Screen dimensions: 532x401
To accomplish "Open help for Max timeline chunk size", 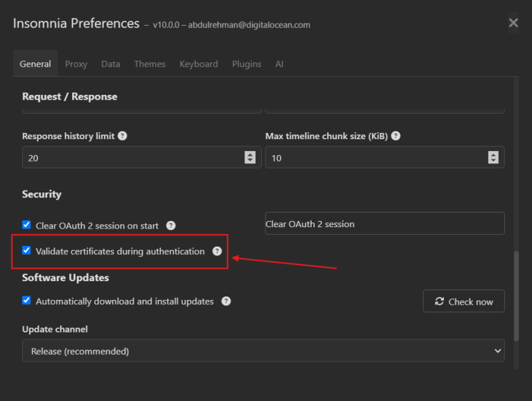I will (x=396, y=136).
